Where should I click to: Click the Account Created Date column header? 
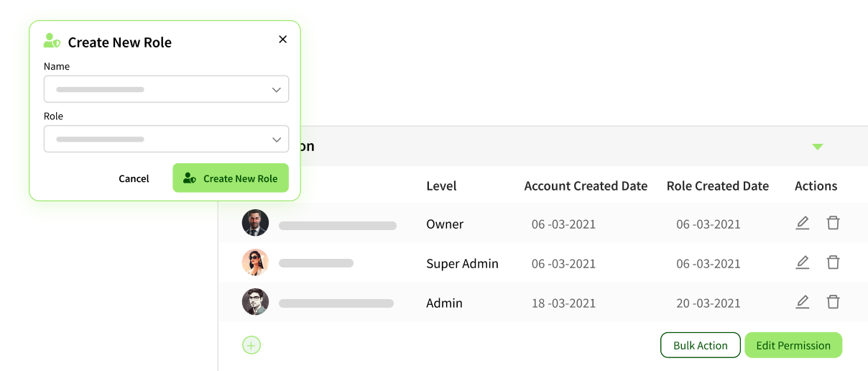[586, 186]
